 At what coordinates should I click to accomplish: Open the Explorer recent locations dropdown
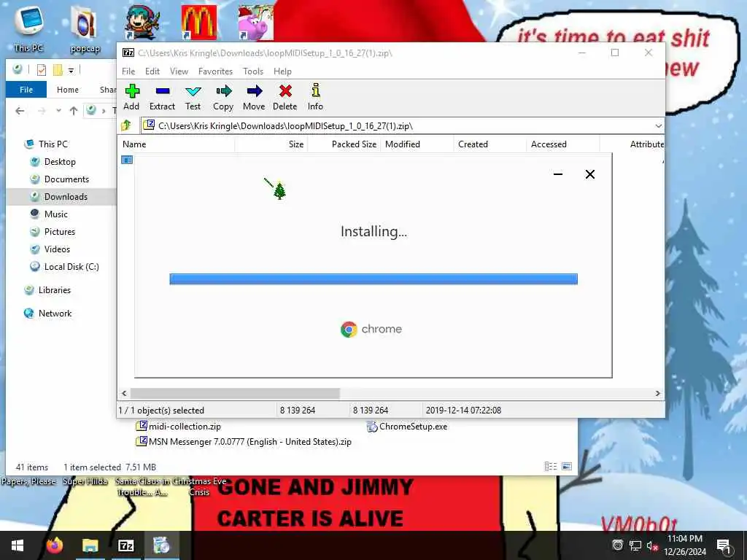(58, 111)
